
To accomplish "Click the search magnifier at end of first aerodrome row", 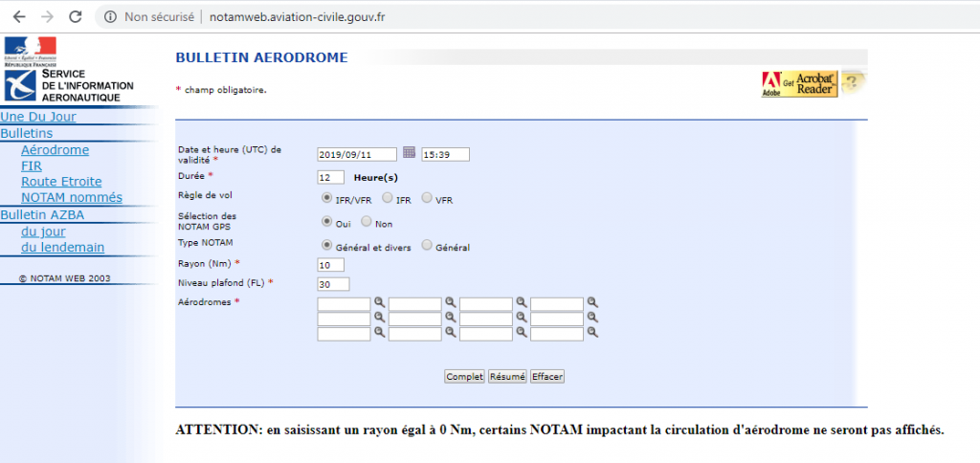I will click(593, 302).
